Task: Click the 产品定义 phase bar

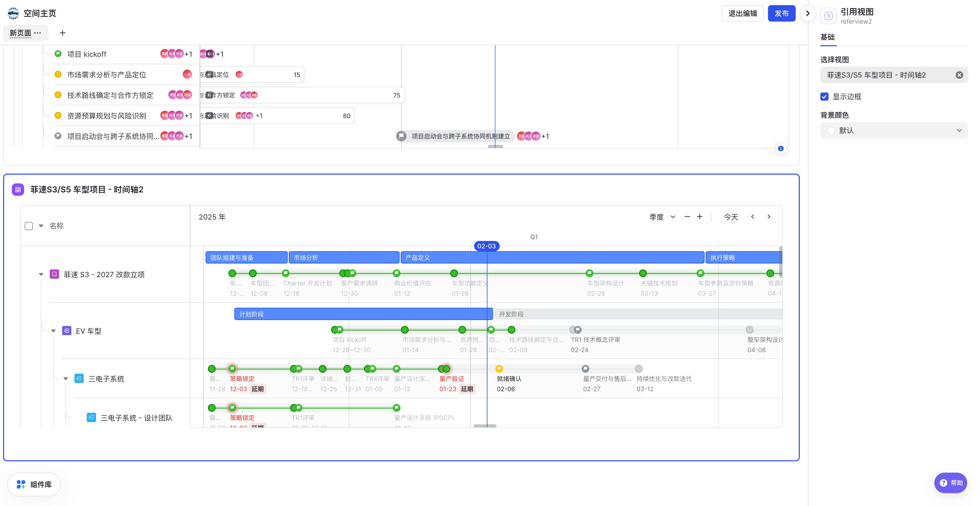Action: click(552, 257)
